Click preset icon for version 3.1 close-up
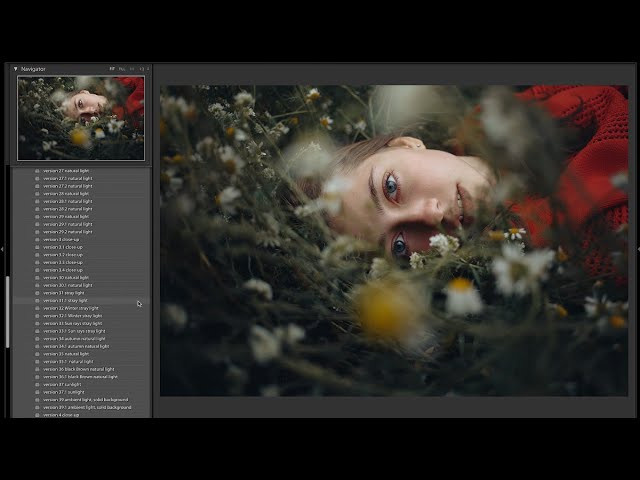This screenshot has width=640, height=480. [37, 247]
